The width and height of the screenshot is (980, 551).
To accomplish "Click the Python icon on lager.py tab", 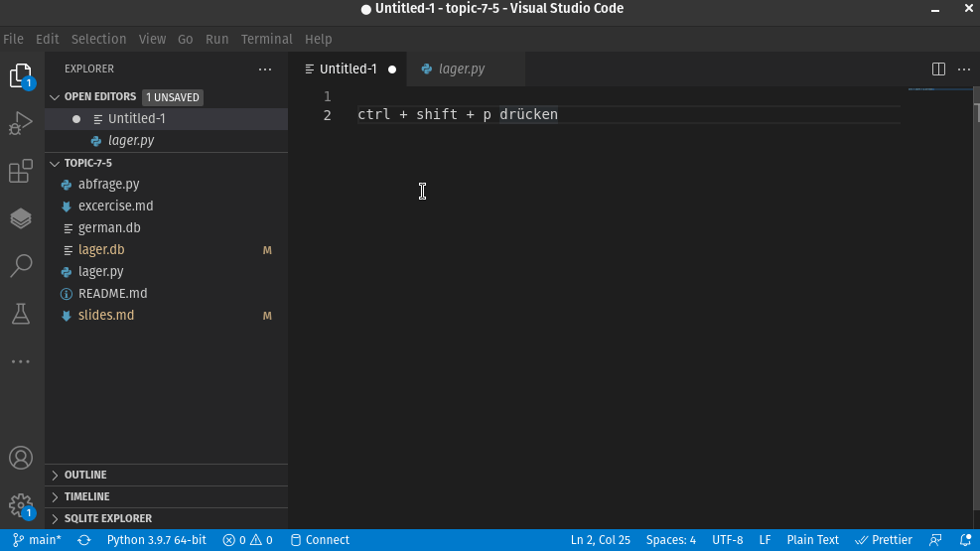I will (427, 69).
